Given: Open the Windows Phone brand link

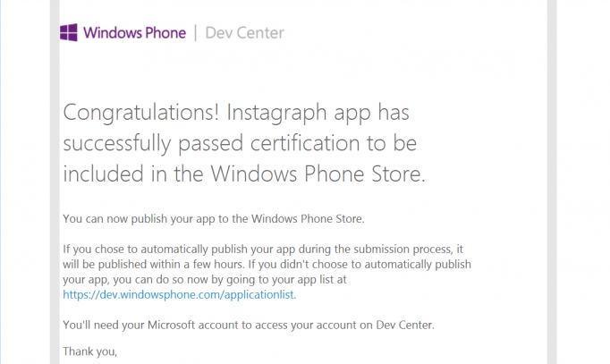Looking at the screenshot, I should [x=134, y=33].
